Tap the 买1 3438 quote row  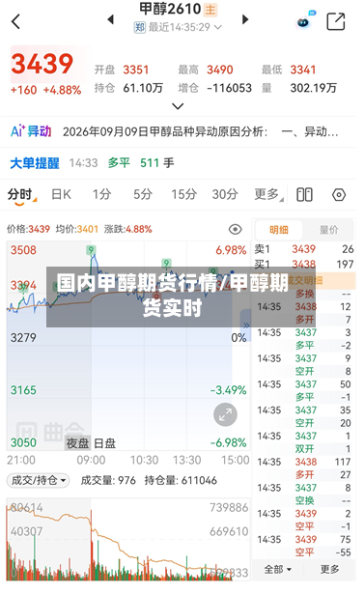tap(304, 264)
